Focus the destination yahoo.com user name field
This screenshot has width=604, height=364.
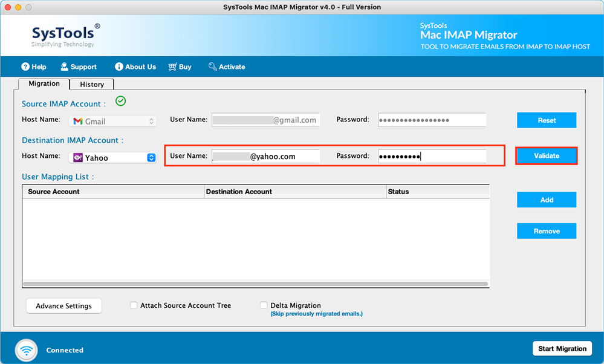point(266,156)
